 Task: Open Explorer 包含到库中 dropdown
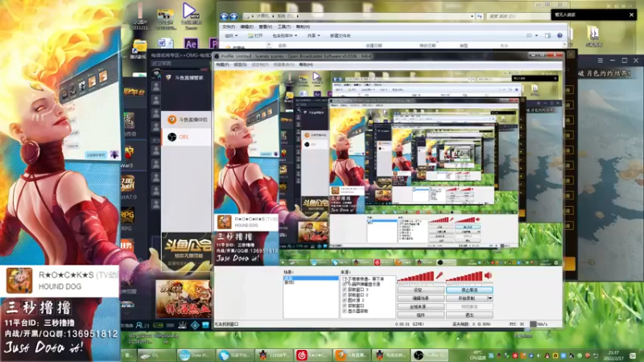(284, 35)
